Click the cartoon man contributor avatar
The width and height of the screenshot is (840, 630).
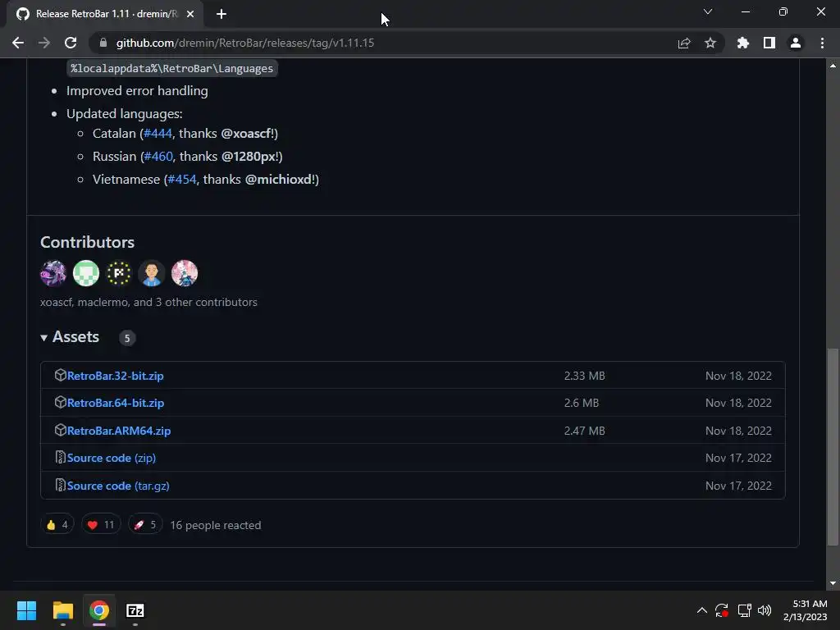pyautogui.click(x=152, y=273)
